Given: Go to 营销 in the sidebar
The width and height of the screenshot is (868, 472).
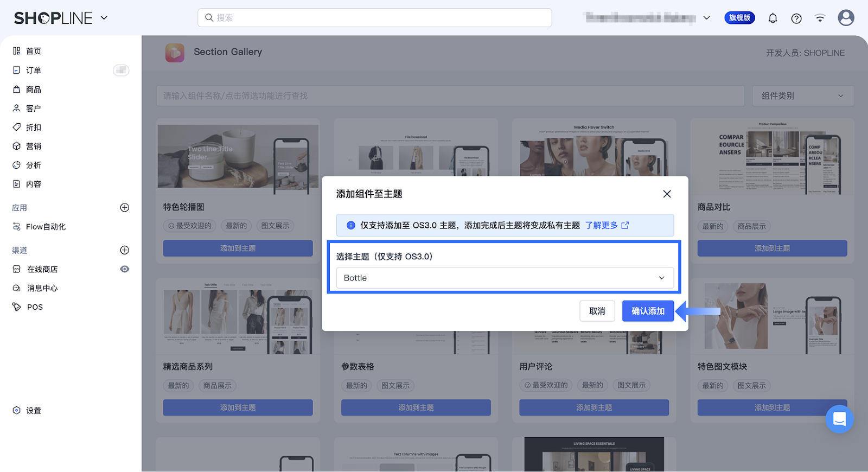Looking at the screenshot, I should point(34,146).
